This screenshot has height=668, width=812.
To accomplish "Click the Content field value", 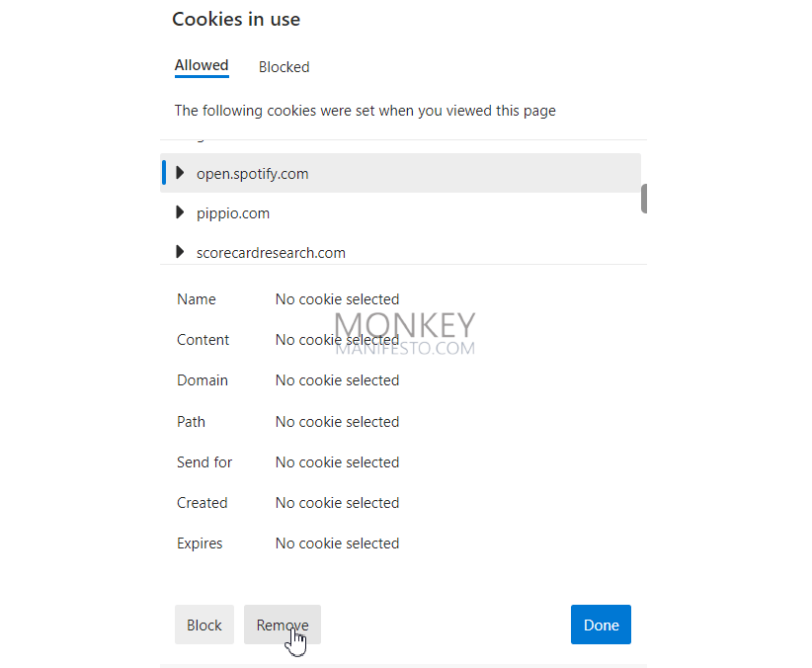I will tap(337, 340).
